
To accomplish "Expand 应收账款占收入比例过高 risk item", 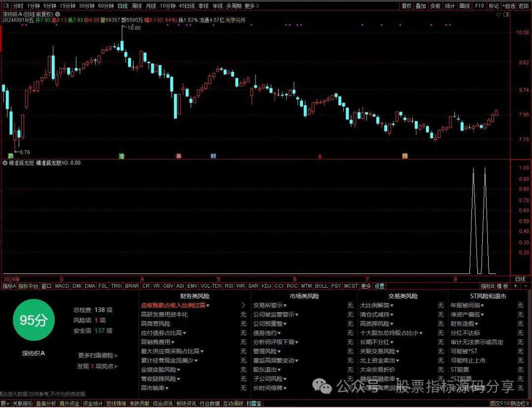I will coord(175,306).
